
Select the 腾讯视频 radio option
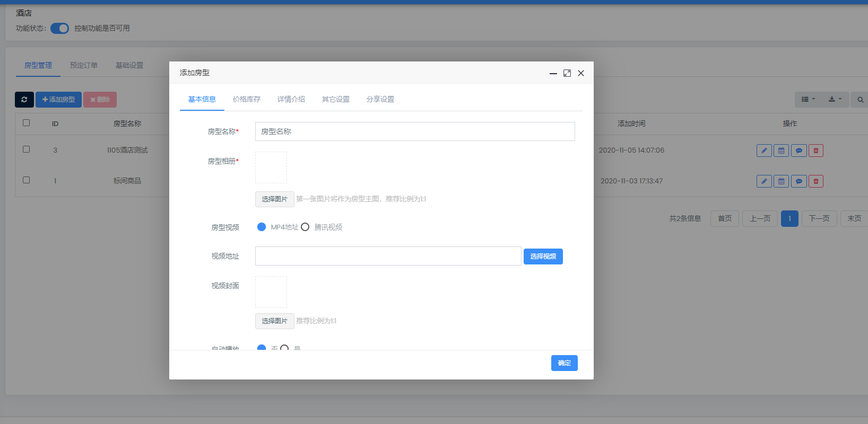(305, 227)
